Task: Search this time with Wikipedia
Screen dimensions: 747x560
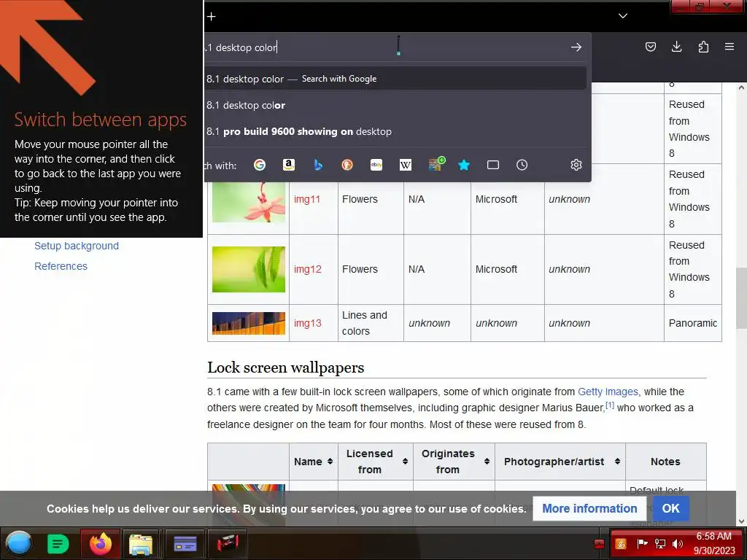Action: (x=406, y=166)
